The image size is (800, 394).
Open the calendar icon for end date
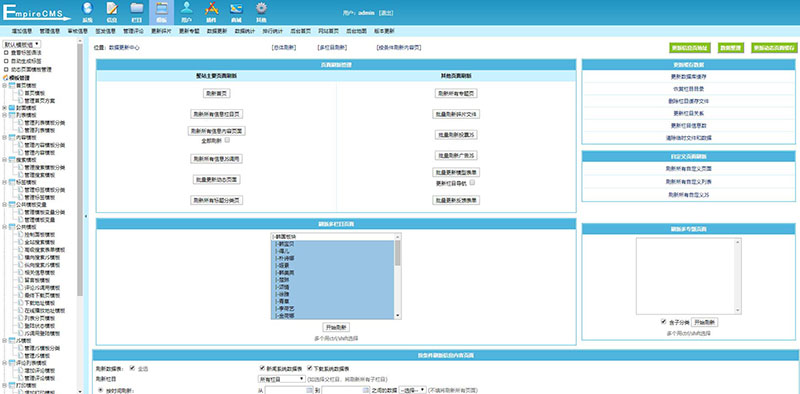tap(365, 390)
